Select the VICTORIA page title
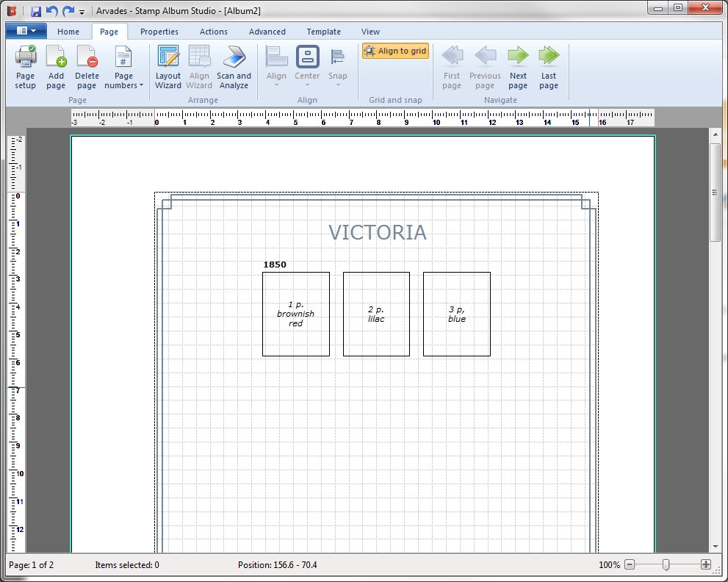The height and width of the screenshot is (582, 728). [378, 233]
